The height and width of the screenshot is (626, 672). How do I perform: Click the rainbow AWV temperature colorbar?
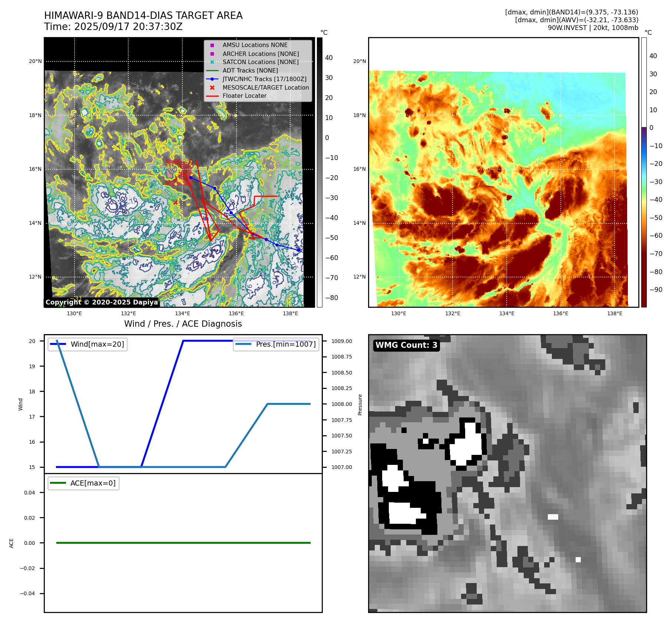pos(644,172)
